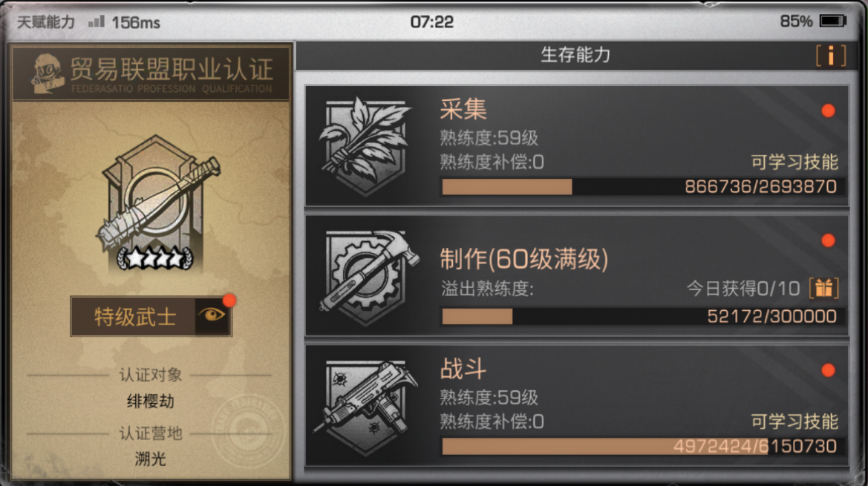
Task: Tap the 采集 gathering leaf emblem
Action: (365, 146)
